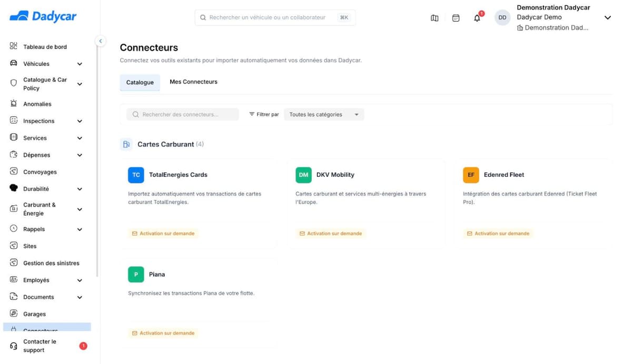
Task: Click the Dadycar logo
Action: tap(43, 16)
